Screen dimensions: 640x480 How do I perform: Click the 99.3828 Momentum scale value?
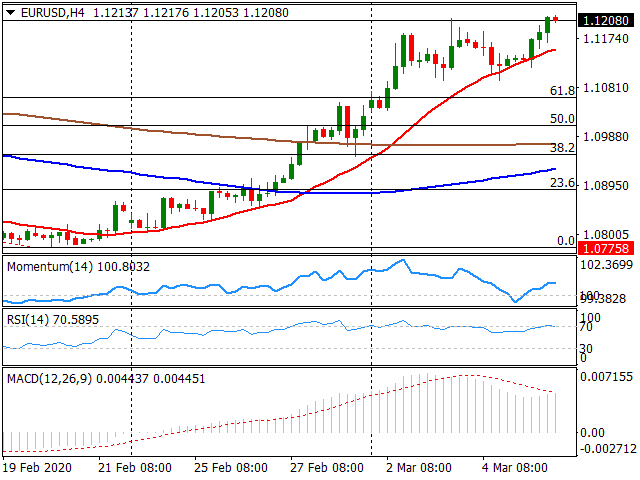pyautogui.click(x=603, y=299)
